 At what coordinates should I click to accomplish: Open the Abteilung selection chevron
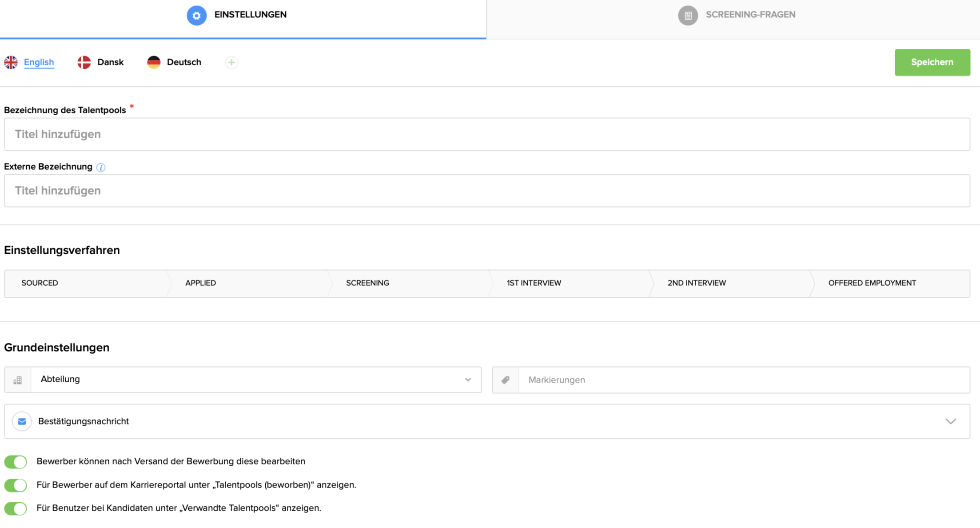tap(468, 380)
